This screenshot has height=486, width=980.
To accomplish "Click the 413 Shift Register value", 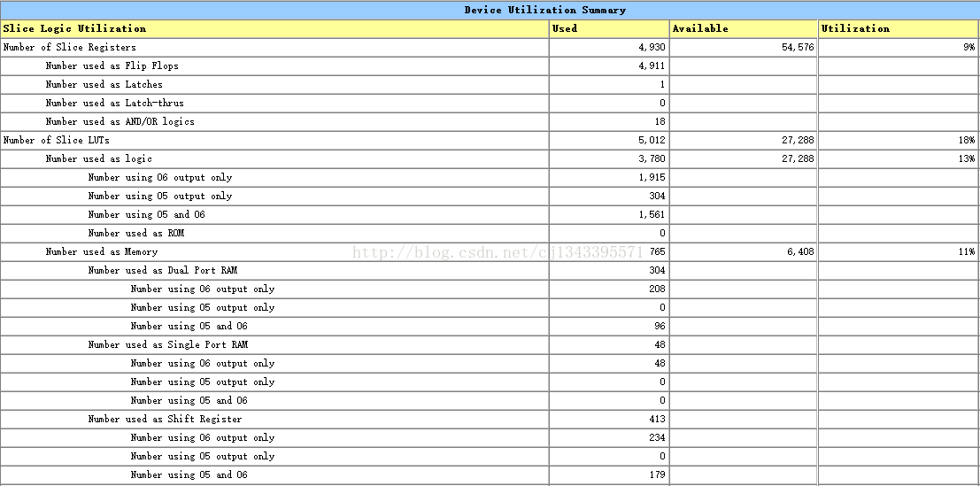I will click(x=658, y=419).
